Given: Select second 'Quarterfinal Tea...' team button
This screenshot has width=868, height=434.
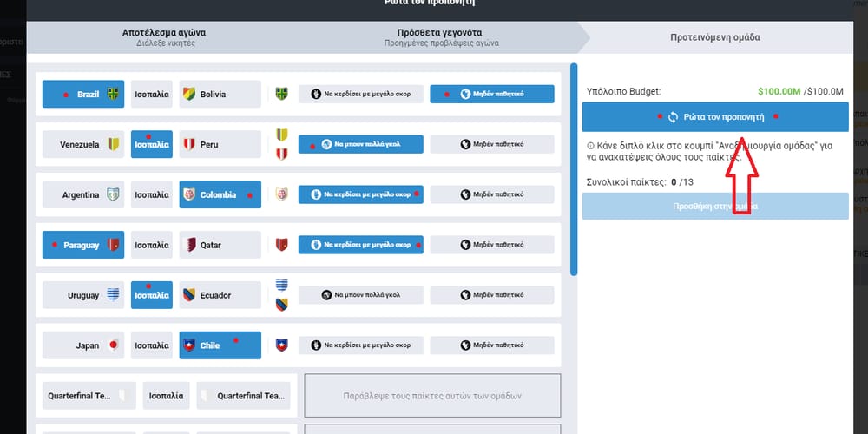Looking at the screenshot, I should (244, 396).
